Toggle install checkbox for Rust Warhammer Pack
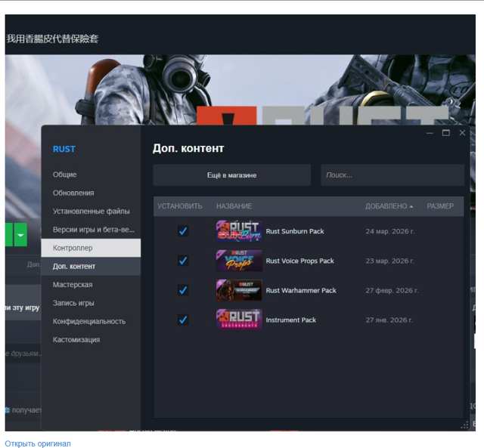The width and height of the screenshot is (484, 448). [183, 290]
